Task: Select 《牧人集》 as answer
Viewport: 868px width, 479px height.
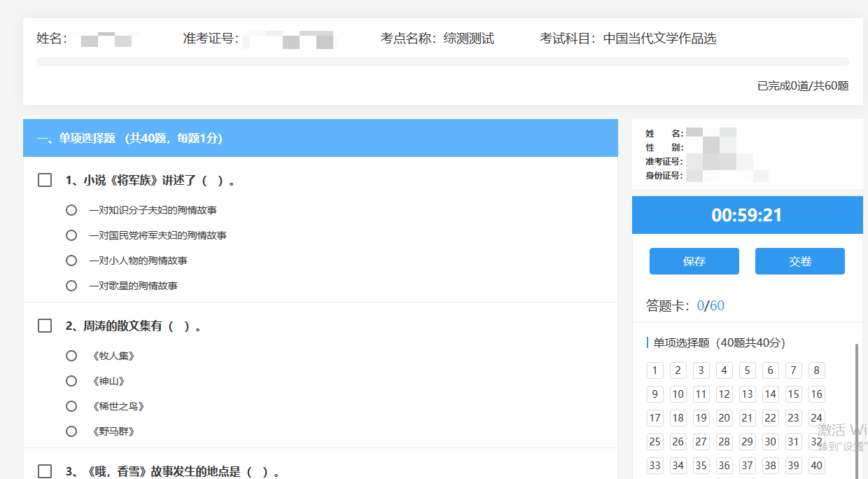Action: pos(71,356)
